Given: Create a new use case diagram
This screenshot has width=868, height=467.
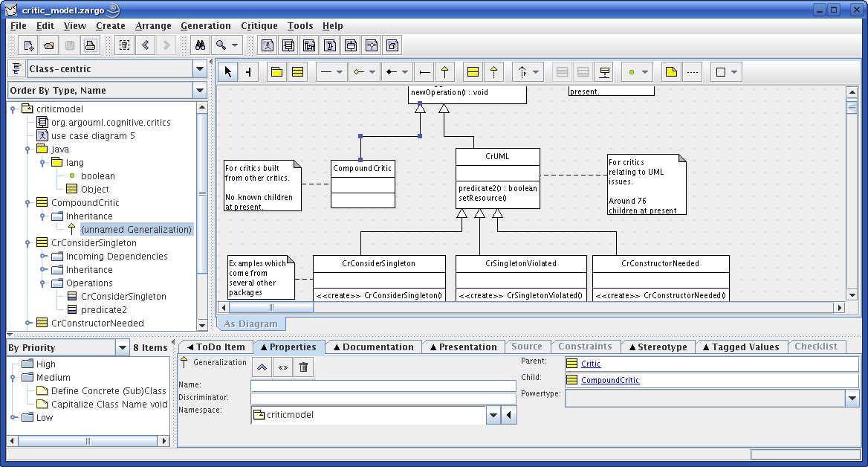Looking at the screenshot, I should (x=267, y=45).
